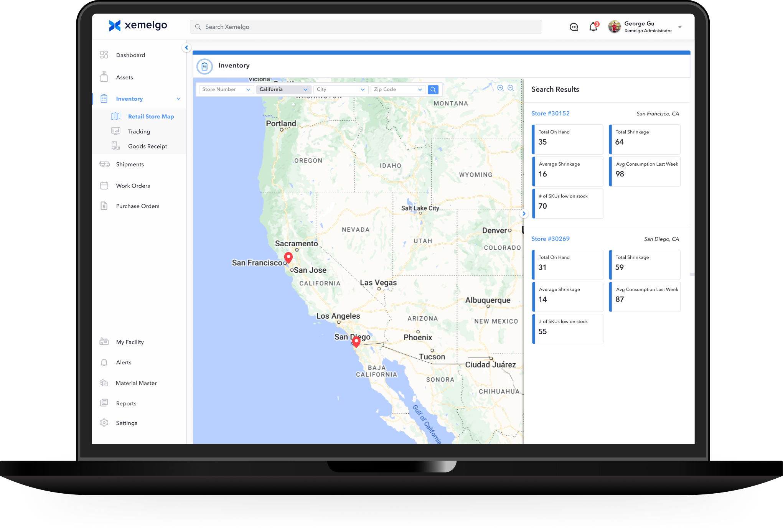This screenshot has width=783, height=532.
Task: Open the Zip Code dropdown
Action: pos(397,89)
